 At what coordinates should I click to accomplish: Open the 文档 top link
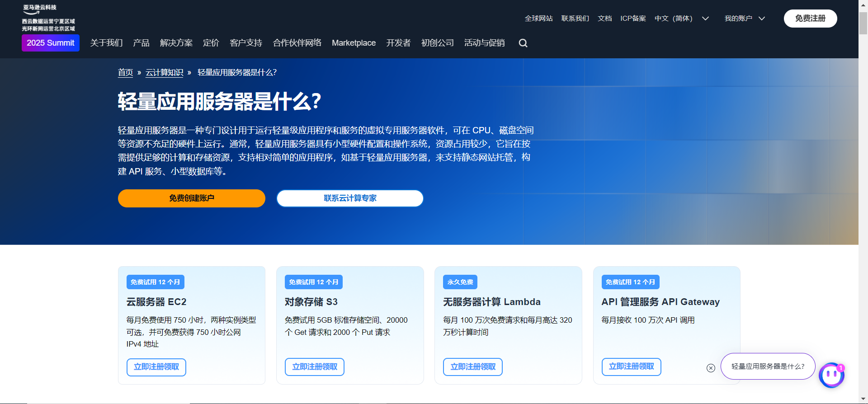click(x=604, y=19)
